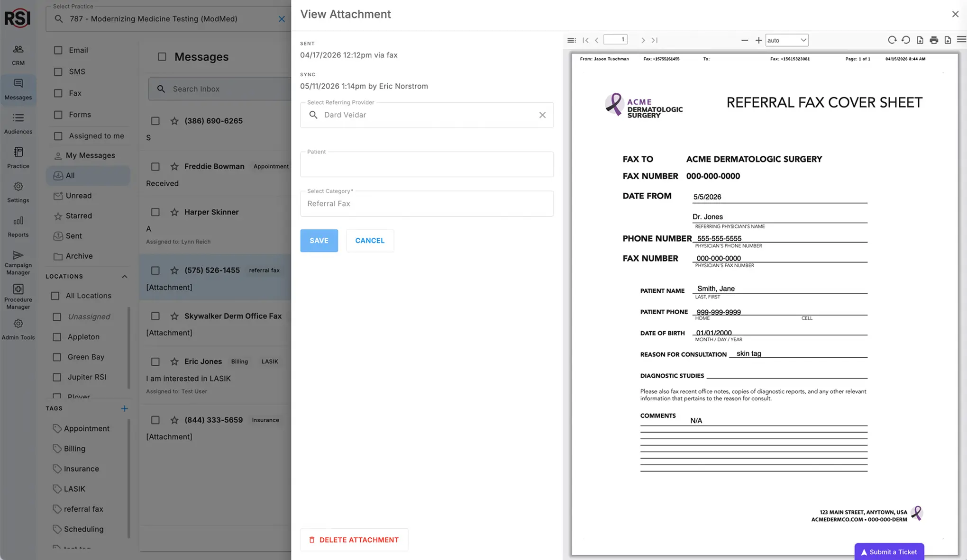
Task: Close the View Attachment panel
Action: tap(955, 14)
